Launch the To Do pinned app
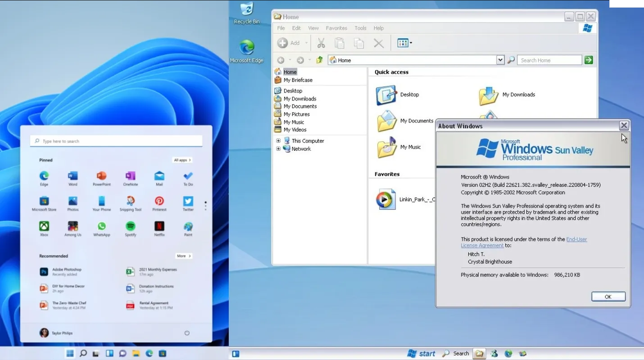This screenshot has width=644, height=360. (x=188, y=178)
